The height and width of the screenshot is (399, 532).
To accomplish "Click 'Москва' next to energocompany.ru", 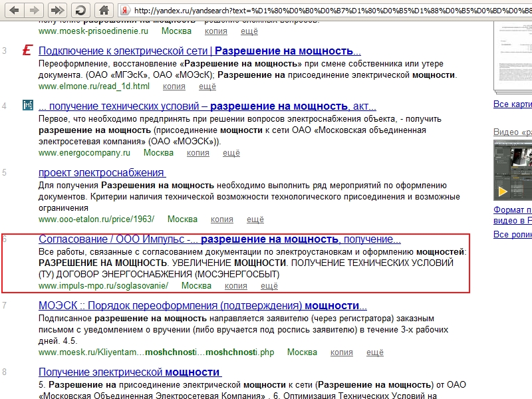I will [x=158, y=153].
